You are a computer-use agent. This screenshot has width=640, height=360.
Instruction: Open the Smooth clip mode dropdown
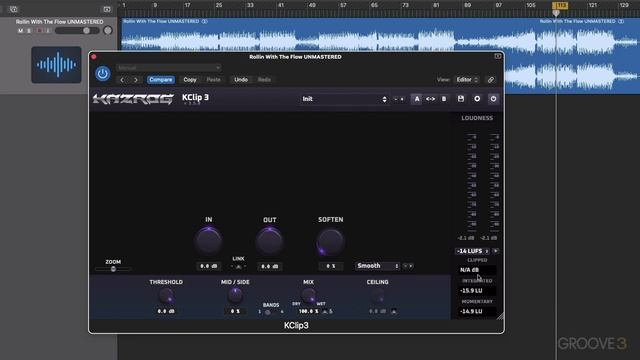coord(377,266)
